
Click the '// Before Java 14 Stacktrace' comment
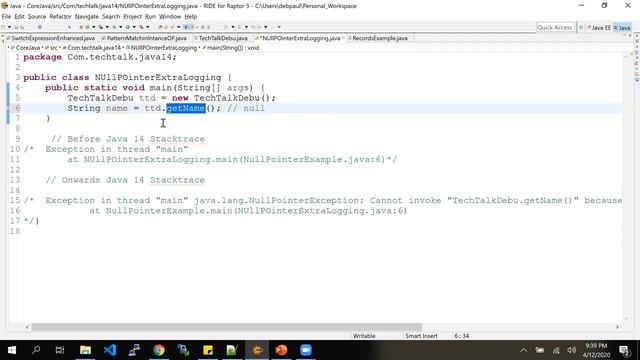128,139
